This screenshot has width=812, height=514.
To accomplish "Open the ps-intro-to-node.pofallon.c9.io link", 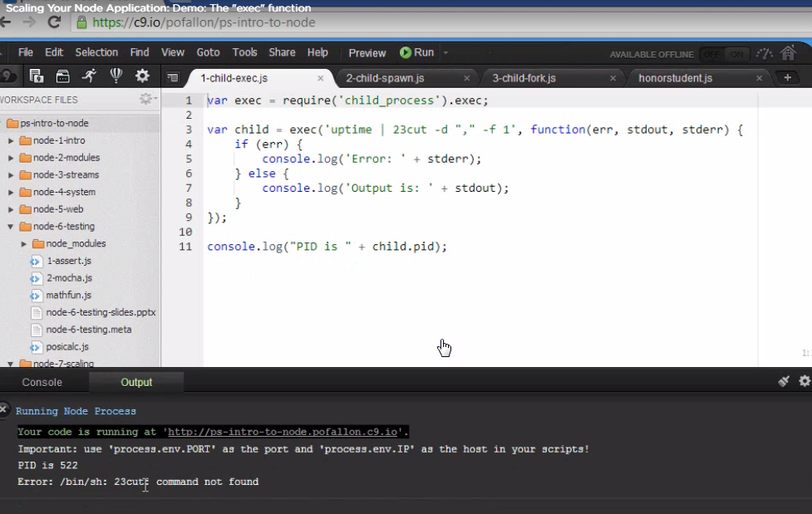I will pos(283,432).
